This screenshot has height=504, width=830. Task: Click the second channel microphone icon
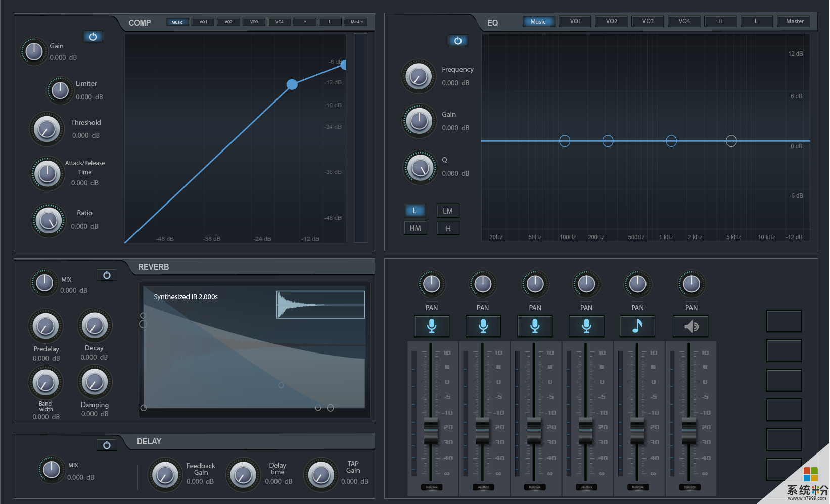point(483,326)
